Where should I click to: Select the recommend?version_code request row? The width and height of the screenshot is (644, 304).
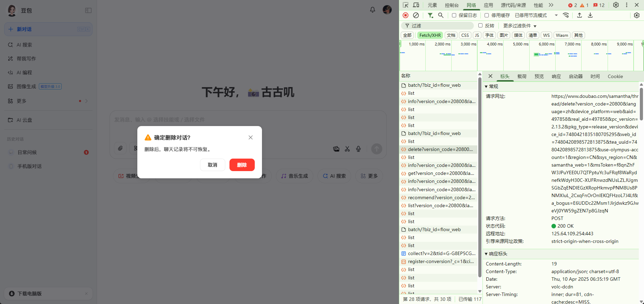click(x=438, y=197)
